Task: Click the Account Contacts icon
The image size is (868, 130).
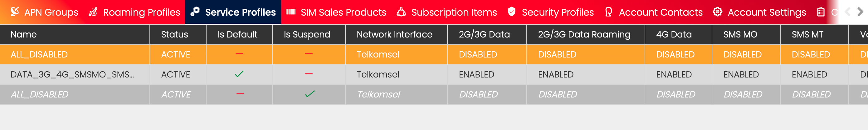Action: click(x=608, y=12)
